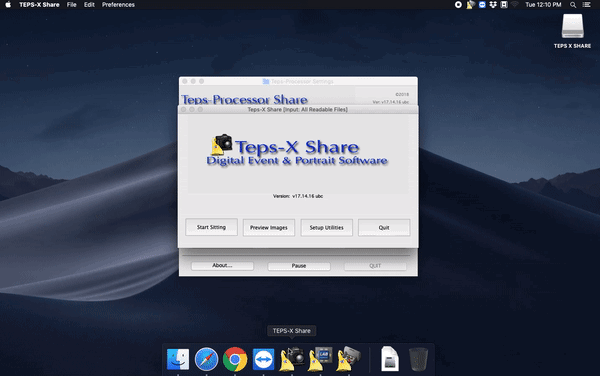Click the Teps-X Share camera logo
Image resolution: width=600 pixels, height=376 pixels.
coord(222,145)
